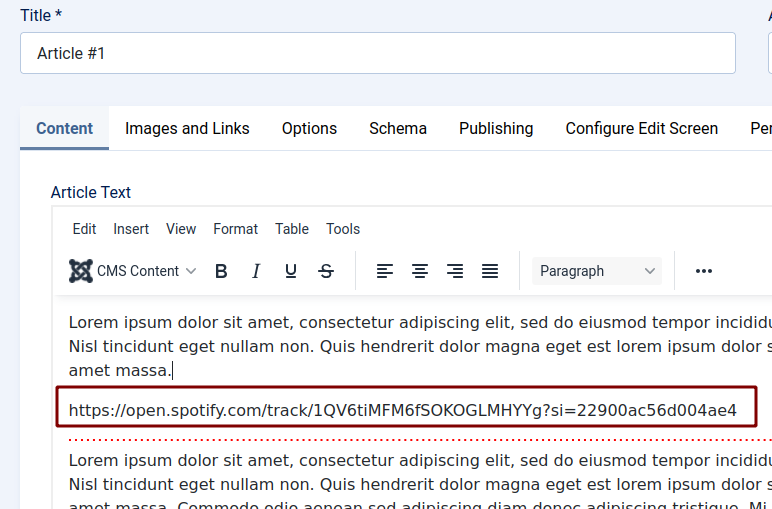Align text left
Screen dimensions: 772x509
(x=385, y=271)
